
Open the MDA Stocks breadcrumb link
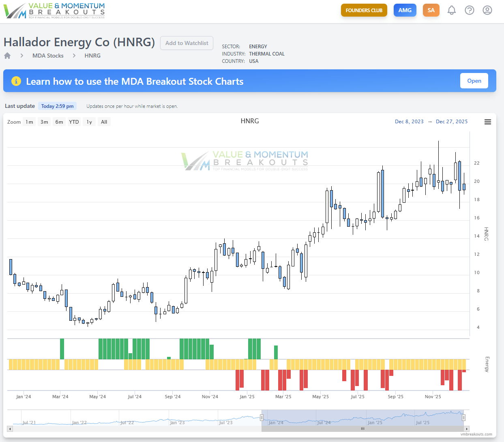48,56
